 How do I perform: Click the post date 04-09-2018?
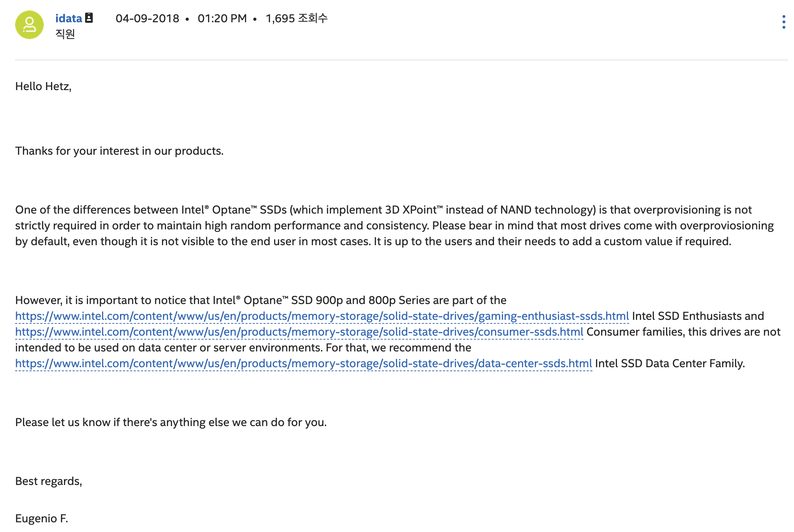click(147, 18)
